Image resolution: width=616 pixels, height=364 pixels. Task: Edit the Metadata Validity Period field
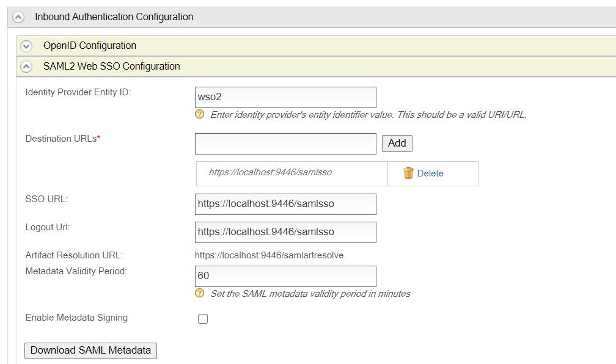click(285, 276)
